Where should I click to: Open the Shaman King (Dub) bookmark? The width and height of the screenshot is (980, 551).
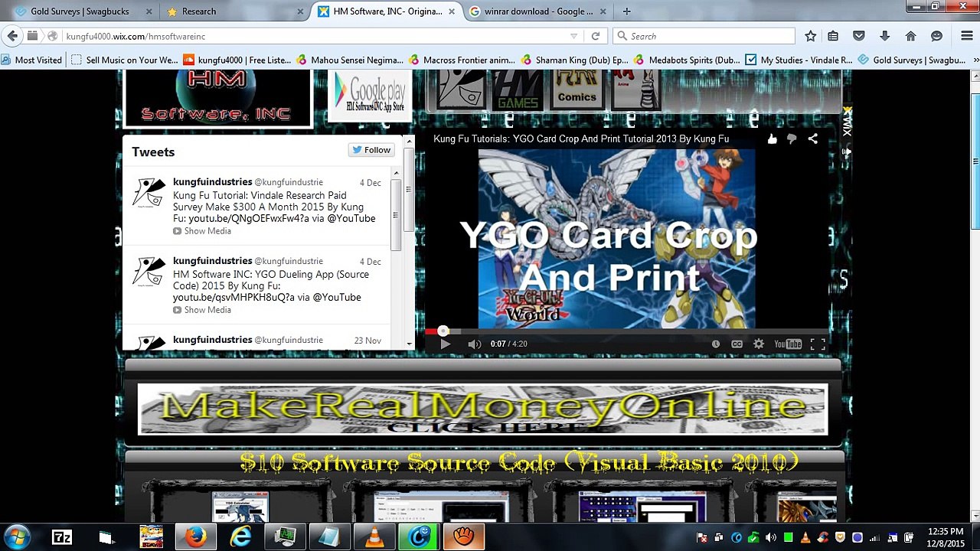[575, 60]
